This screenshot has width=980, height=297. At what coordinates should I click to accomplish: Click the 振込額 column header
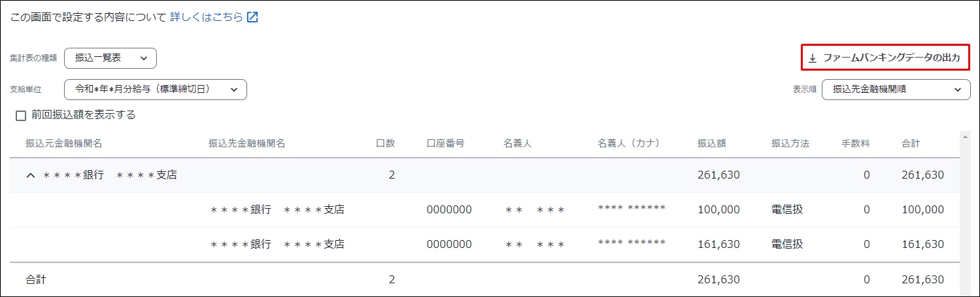(712, 144)
